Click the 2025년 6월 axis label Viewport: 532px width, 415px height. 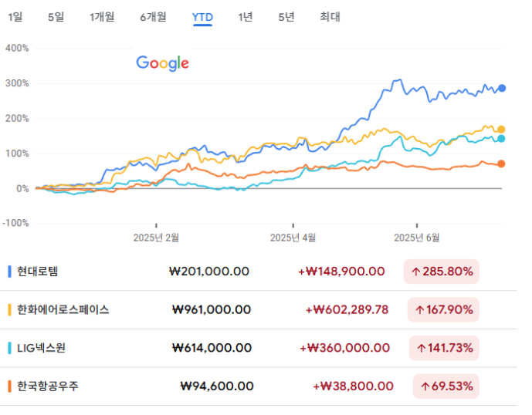click(x=417, y=238)
